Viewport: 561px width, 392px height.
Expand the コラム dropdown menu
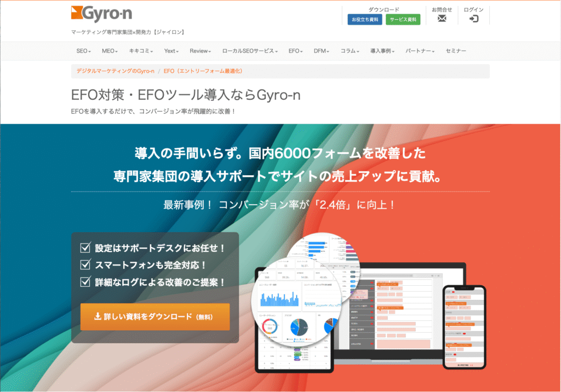point(350,51)
